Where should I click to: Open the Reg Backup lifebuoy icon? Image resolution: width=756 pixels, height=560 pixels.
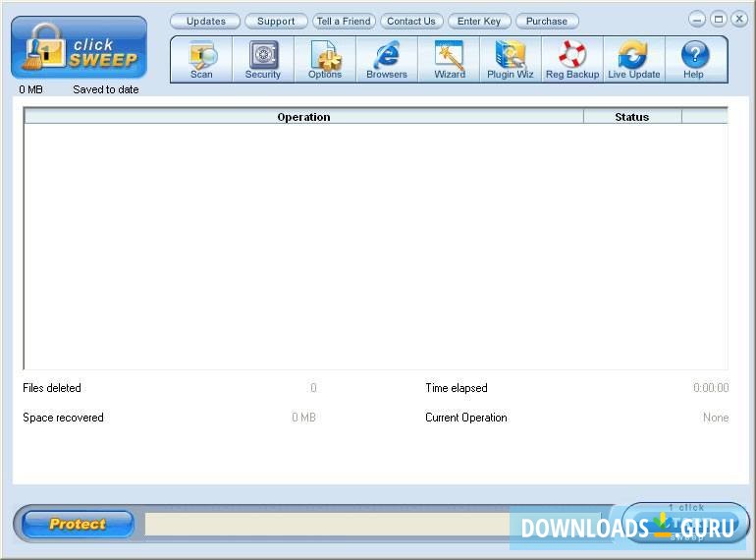point(572,60)
